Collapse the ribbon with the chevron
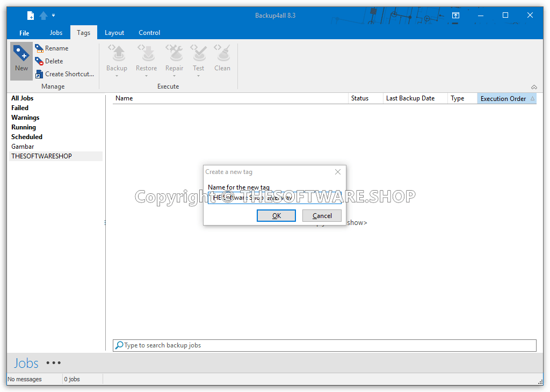This screenshot has height=392, width=550. (534, 87)
